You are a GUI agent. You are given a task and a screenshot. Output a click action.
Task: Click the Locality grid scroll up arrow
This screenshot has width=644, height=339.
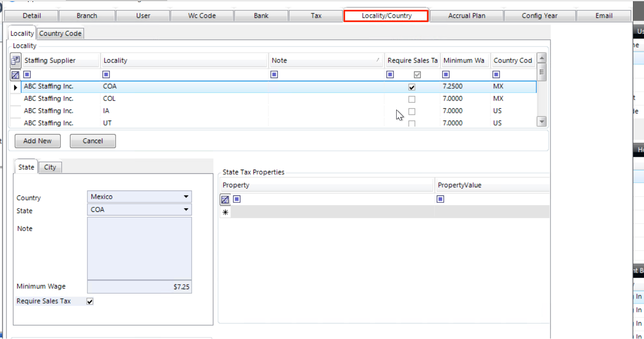click(x=542, y=58)
